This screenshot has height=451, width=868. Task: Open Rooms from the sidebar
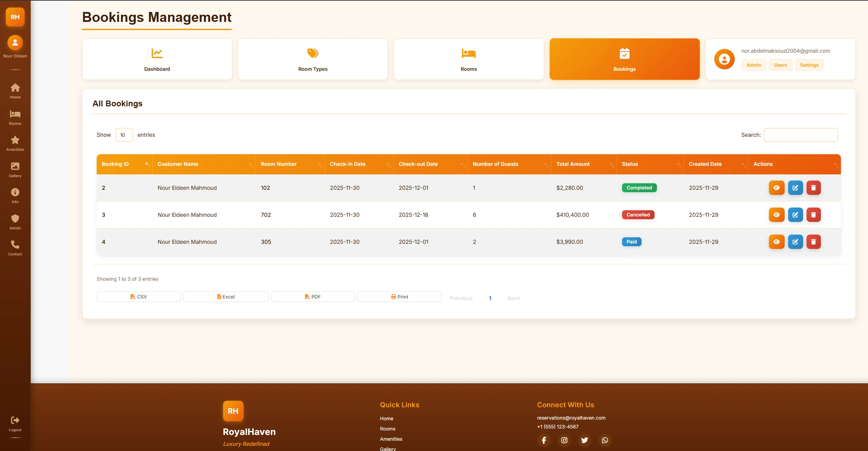[15, 117]
